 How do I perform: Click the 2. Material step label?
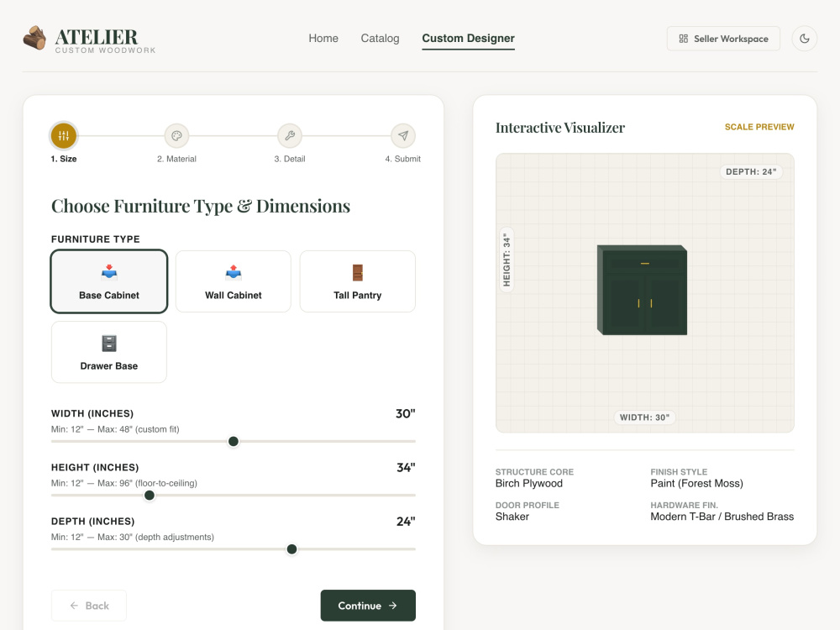coord(176,159)
